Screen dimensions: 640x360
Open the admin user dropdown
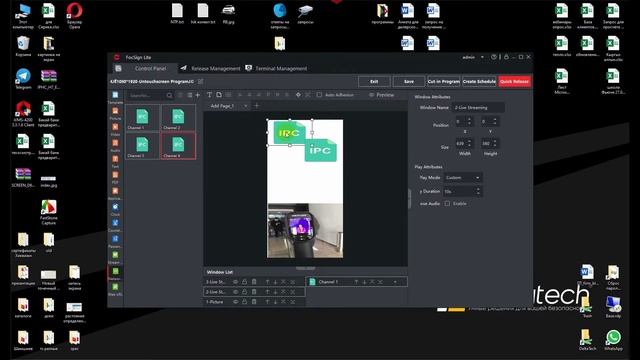(482, 57)
